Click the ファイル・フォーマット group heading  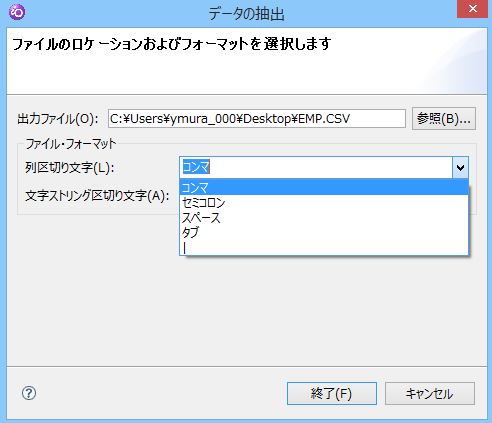[x=71, y=144]
